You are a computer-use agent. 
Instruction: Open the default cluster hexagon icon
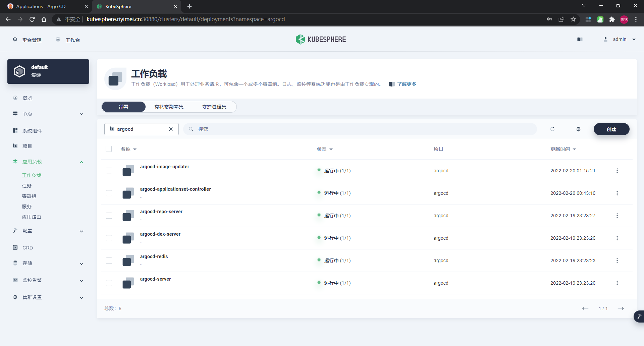(19, 71)
